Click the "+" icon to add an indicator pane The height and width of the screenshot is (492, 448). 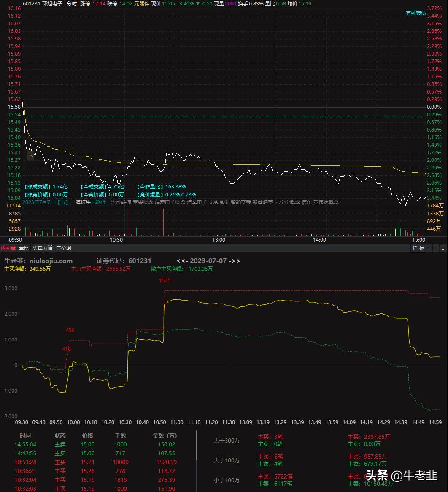pyautogui.click(x=429, y=248)
